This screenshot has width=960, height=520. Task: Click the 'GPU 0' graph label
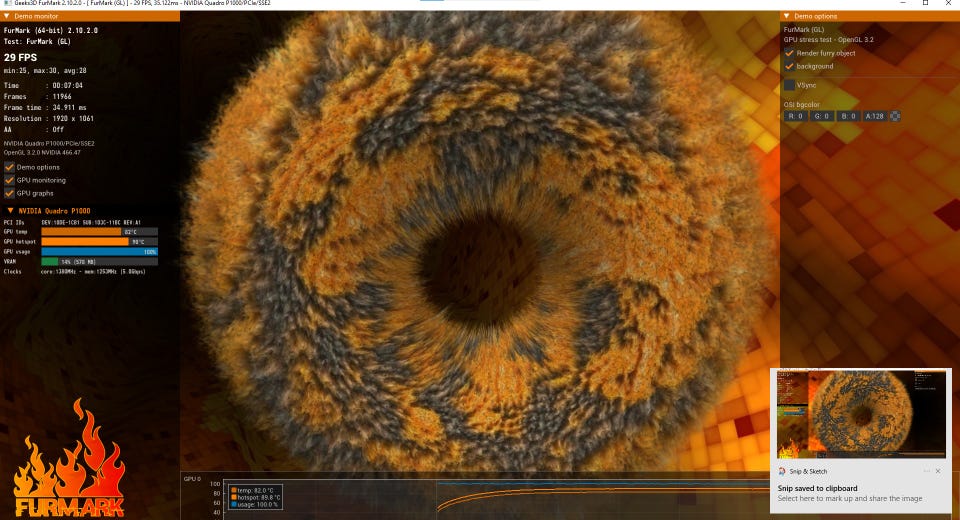(x=192, y=479)
